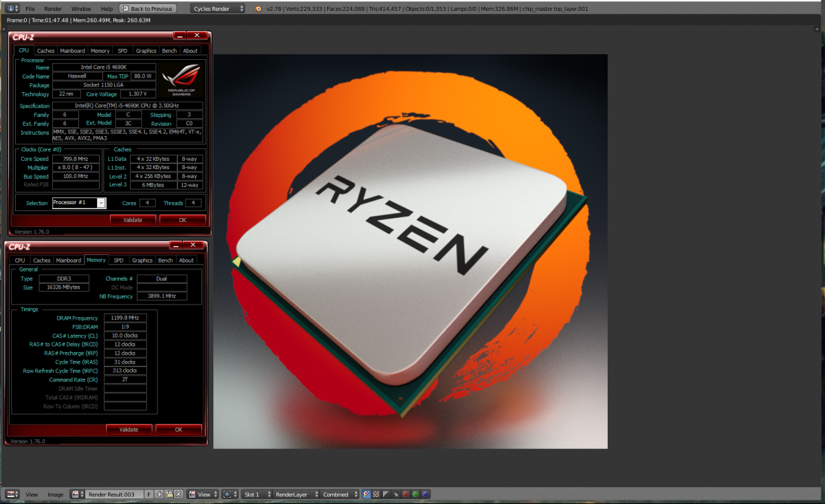Click the Multiplier x 8.0 value
This screenshot has height=504, width=825.
pyautogui.click(x=76, y=168)
